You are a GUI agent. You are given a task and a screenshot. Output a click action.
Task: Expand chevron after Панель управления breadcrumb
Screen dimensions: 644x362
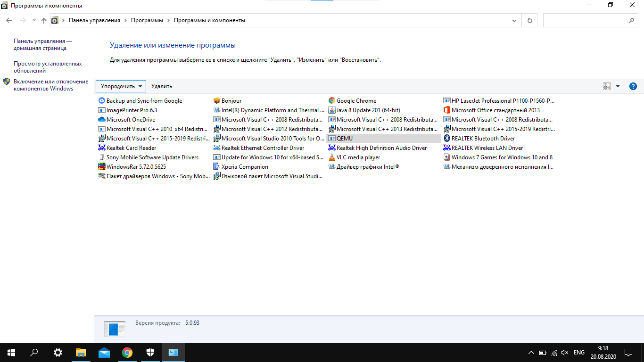click(x=125, y=20)
